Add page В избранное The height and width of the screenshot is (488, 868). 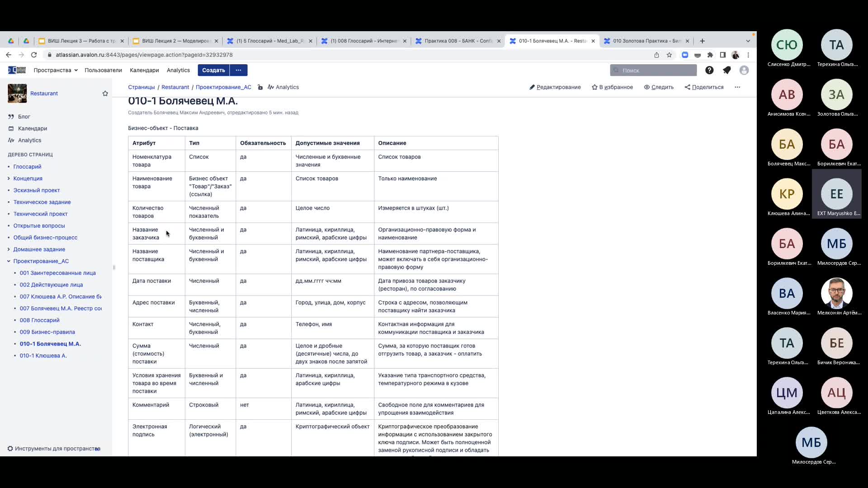point(612,87)
